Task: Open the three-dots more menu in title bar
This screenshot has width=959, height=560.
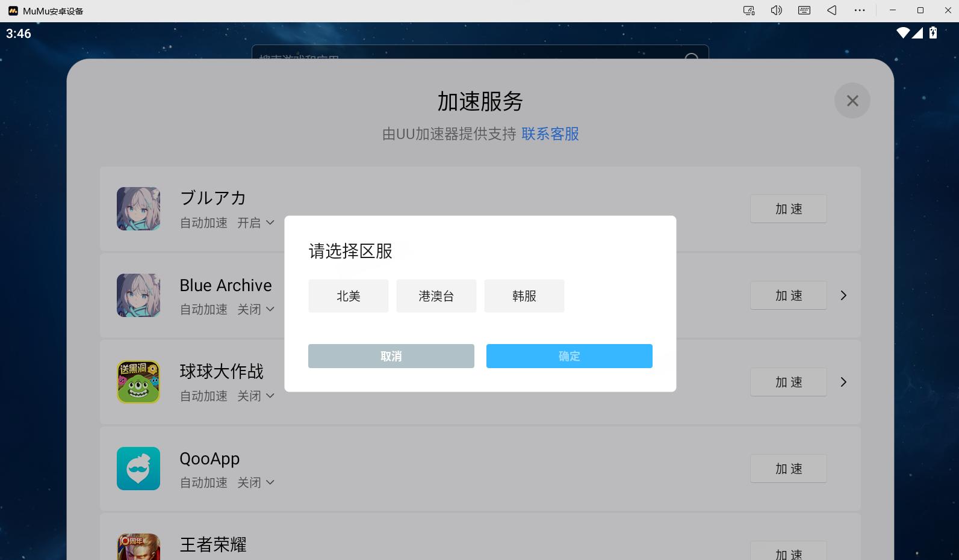Action: (x=860, y=10)
